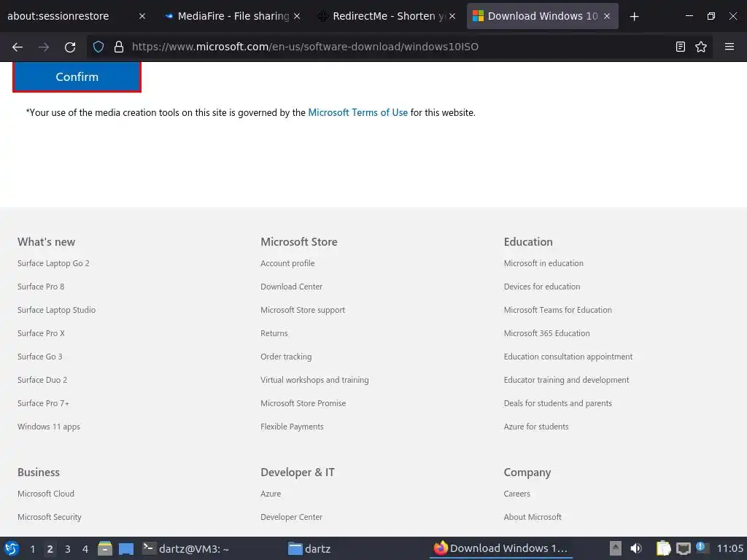
Task: Open the Careers link
Action: click(517, 494)
